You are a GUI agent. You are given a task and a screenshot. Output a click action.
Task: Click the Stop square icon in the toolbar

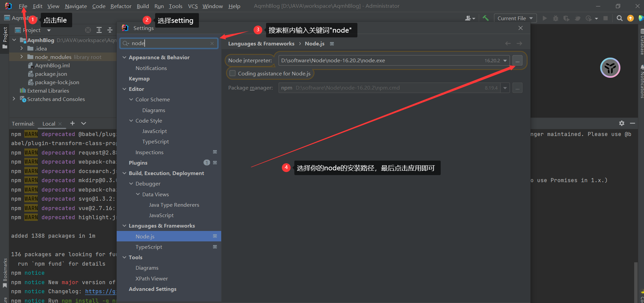tap(606, 18)
